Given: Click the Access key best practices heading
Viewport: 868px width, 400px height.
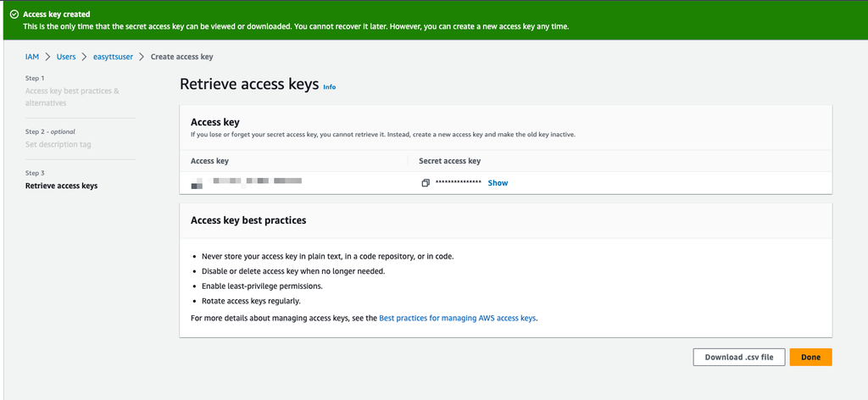Looking at the screenshot, I should click(248, 220).
